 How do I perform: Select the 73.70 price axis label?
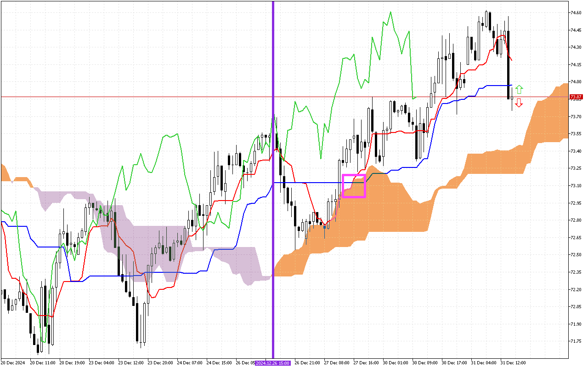pyautogui.click(x=576, y=116)
